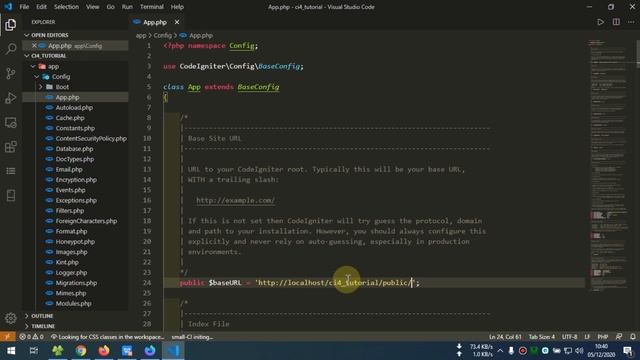Place cursor on the $baseURL line

(x=373, y=283)
